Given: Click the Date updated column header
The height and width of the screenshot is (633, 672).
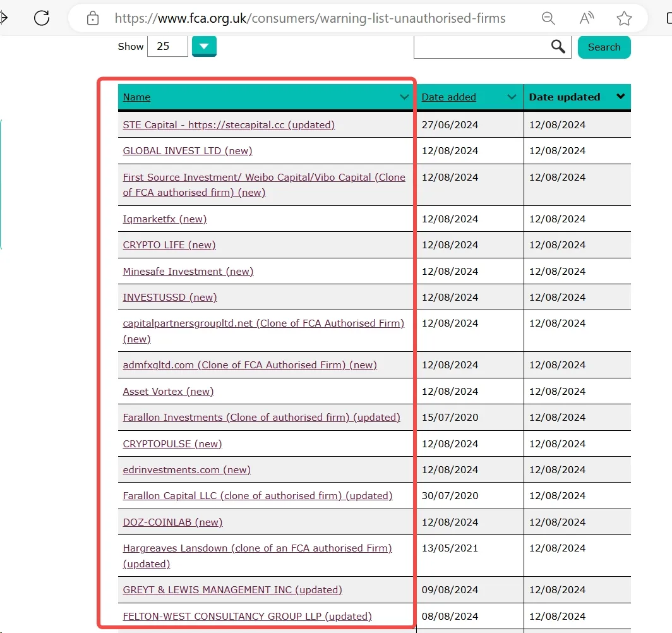Looking at the screenshot, I should pos(565,97).
